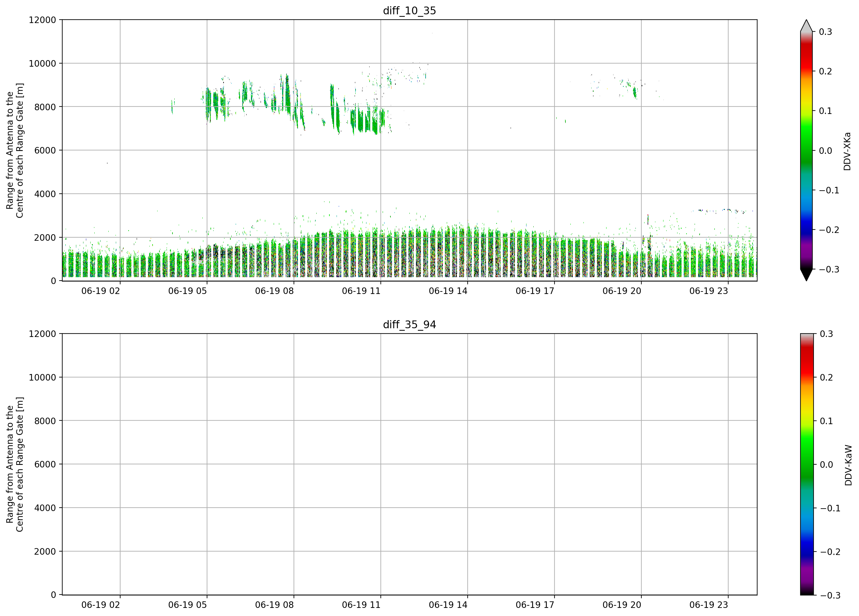Click the 06-19 11 tick label in the top plot
Screen dimensions: 859x616
pyautogui.click(x=361, y=291)
